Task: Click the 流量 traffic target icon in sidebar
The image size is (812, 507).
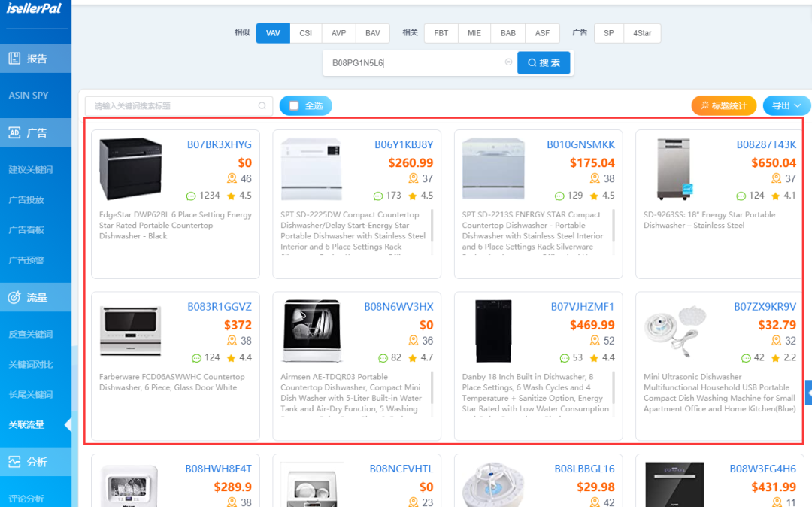Action: point(14,298)
